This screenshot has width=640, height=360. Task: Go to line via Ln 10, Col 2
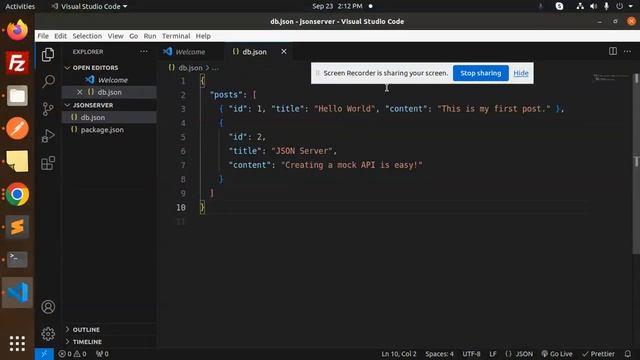click(398, 354)
